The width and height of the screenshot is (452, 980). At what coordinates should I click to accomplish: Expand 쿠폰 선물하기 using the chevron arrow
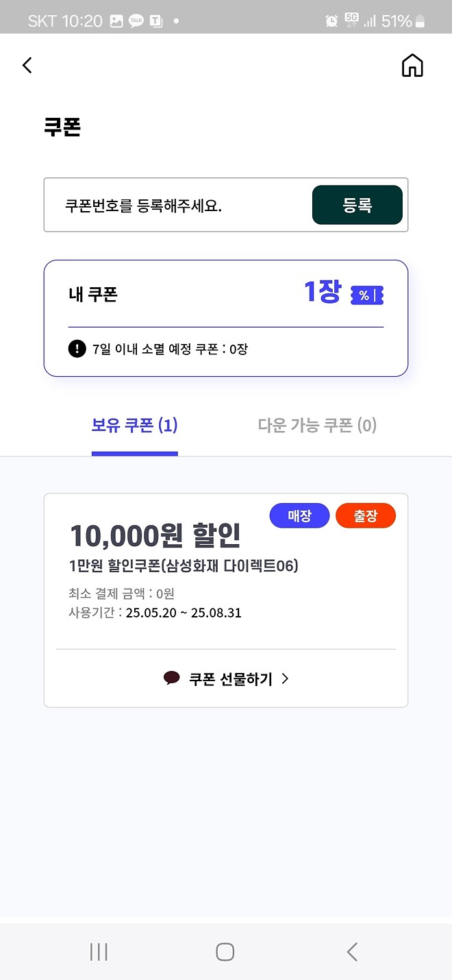286,678
